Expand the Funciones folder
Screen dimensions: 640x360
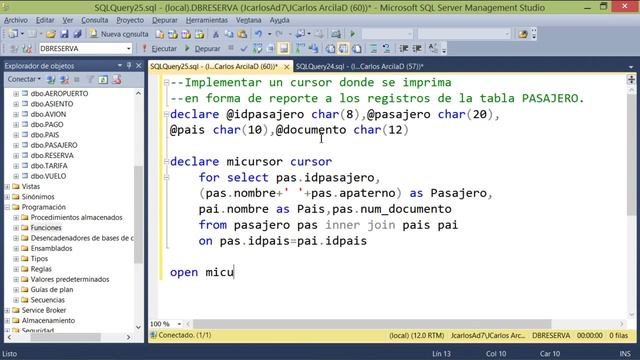(16, 228)
